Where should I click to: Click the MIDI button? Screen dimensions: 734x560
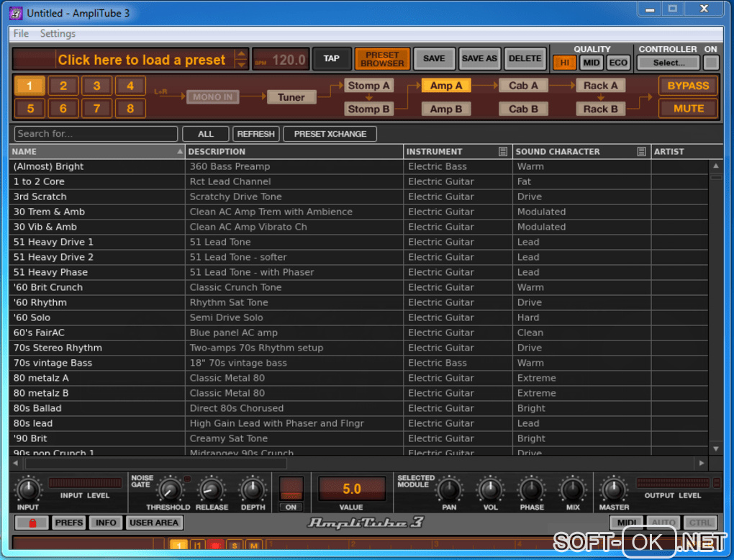coord(626,523)
